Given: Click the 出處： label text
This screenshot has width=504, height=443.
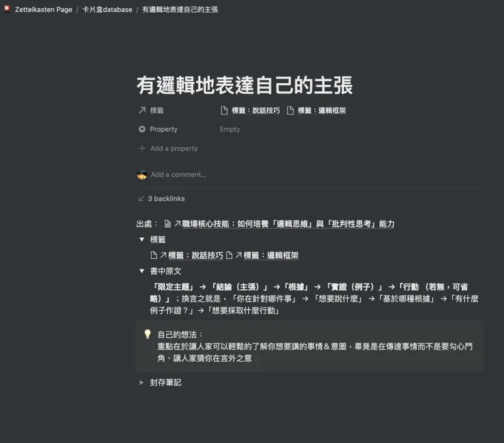Looking at the screenshot, I should (x=147, y=224).
